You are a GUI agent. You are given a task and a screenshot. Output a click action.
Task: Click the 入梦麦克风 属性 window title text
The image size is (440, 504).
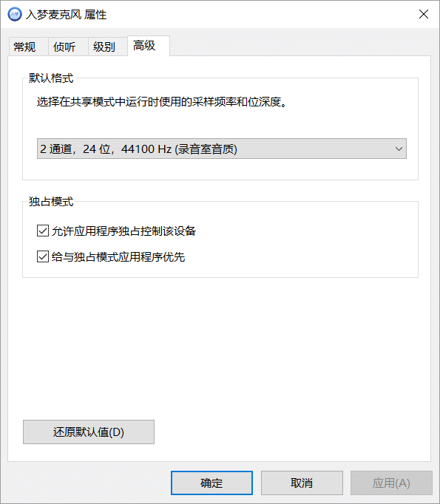(x=67, y=15)
